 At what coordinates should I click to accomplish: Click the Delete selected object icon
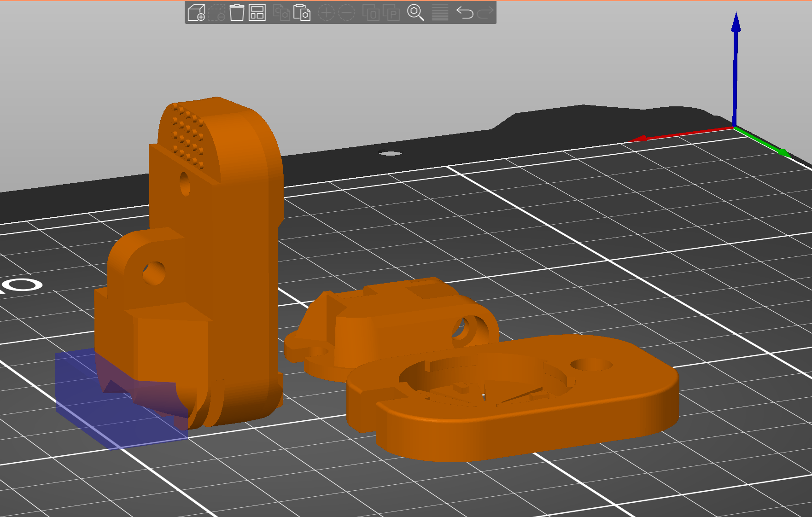216,12
